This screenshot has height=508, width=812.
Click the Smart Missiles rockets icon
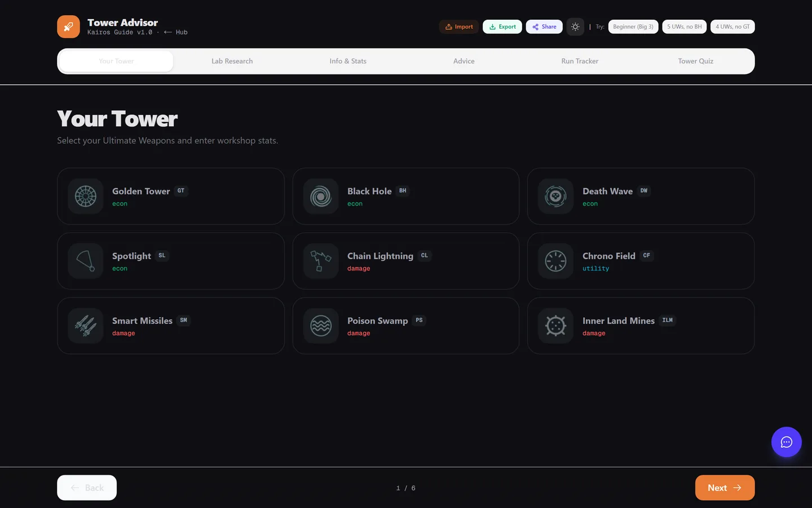(x=86, y=326)
